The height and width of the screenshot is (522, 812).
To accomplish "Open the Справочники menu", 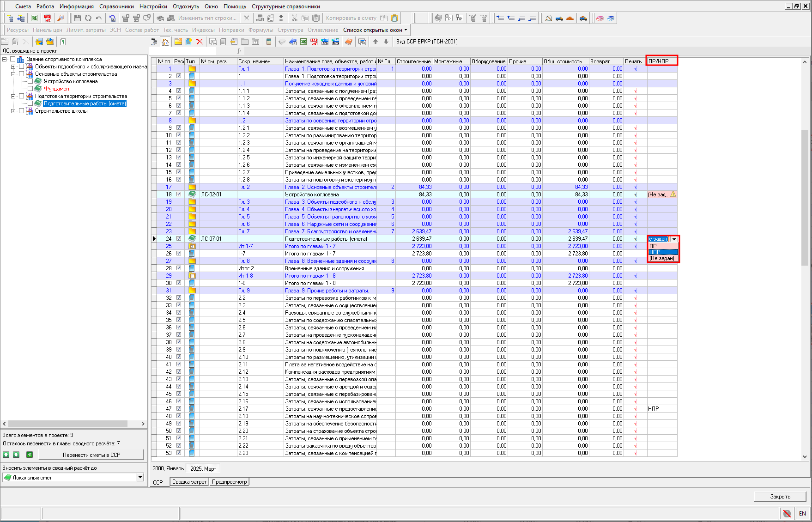I will pos(116,6).
